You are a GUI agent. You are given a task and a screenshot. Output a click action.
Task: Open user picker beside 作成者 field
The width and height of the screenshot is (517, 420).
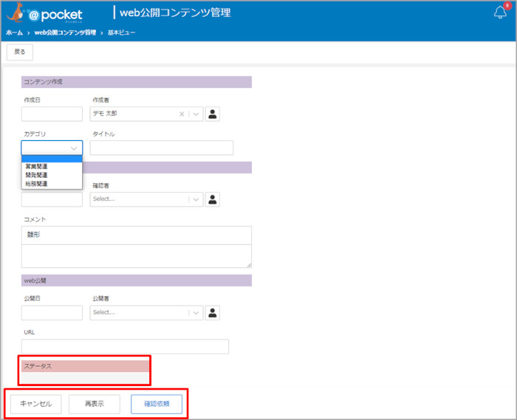coord(213,114)
